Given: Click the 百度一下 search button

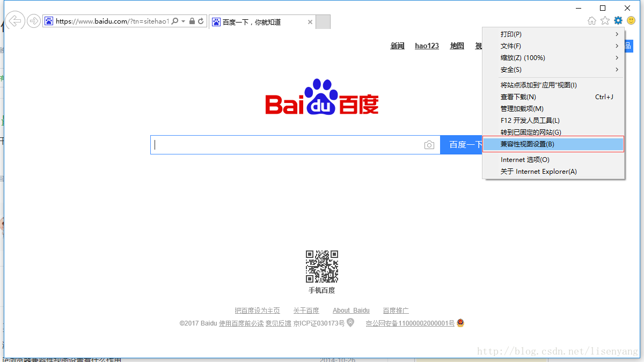Looking at the screenshot, I should pyautogui.click(x=462, y=145).
